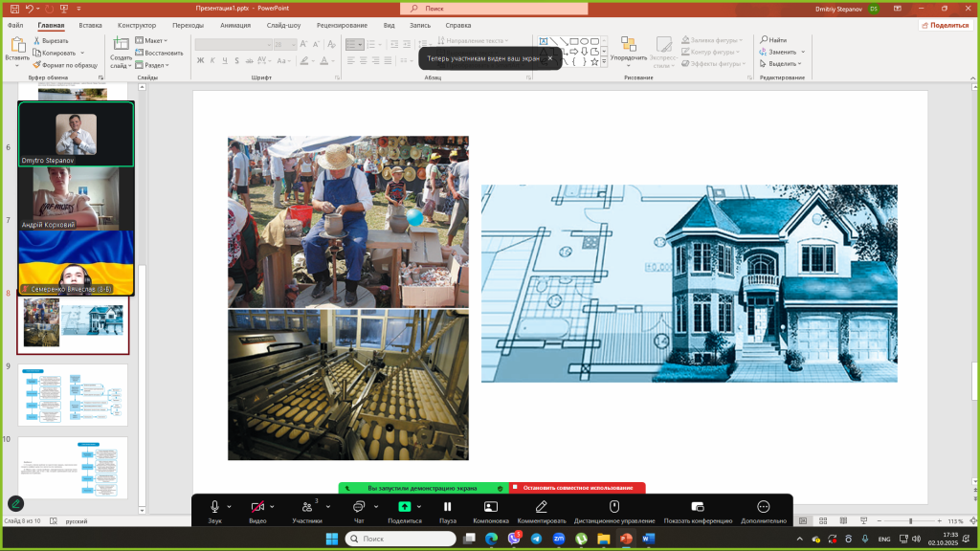Click the Поделиться button in top right
The height and width of the screenshot is (551, 980).
944,26
